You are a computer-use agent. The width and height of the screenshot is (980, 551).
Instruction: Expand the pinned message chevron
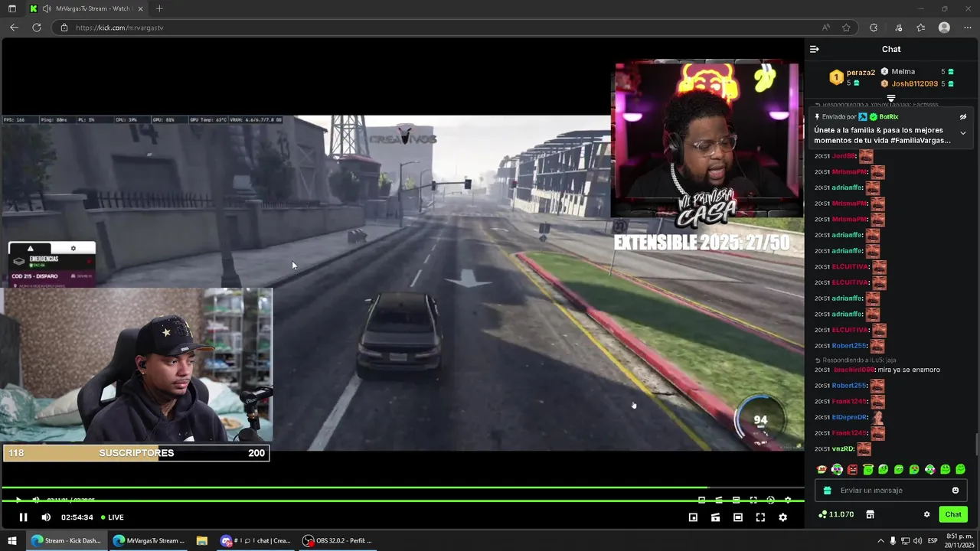963,133
